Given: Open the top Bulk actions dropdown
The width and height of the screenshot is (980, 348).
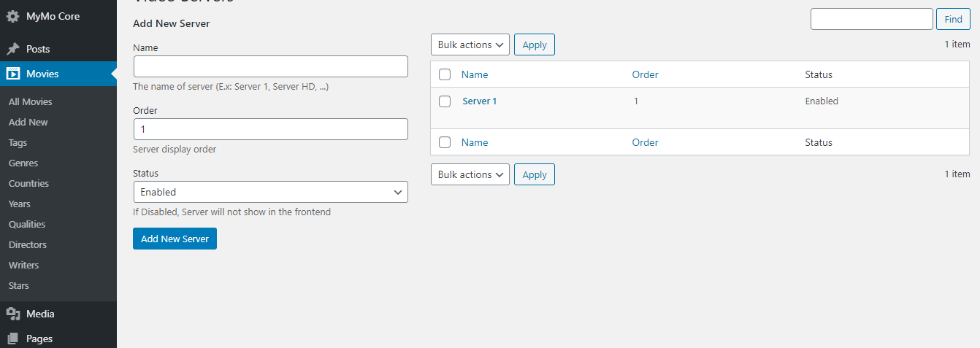Looking at the screenshot, I should [470, 45].
